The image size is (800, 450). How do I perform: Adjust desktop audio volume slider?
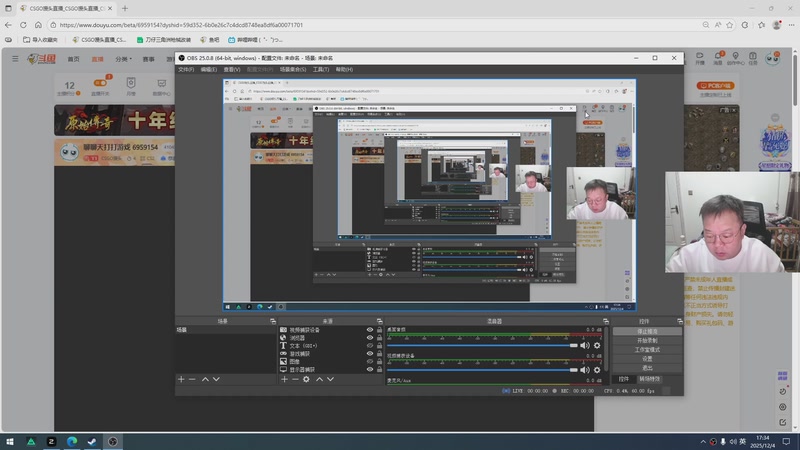pyautogui.click(x=482, y=345)
